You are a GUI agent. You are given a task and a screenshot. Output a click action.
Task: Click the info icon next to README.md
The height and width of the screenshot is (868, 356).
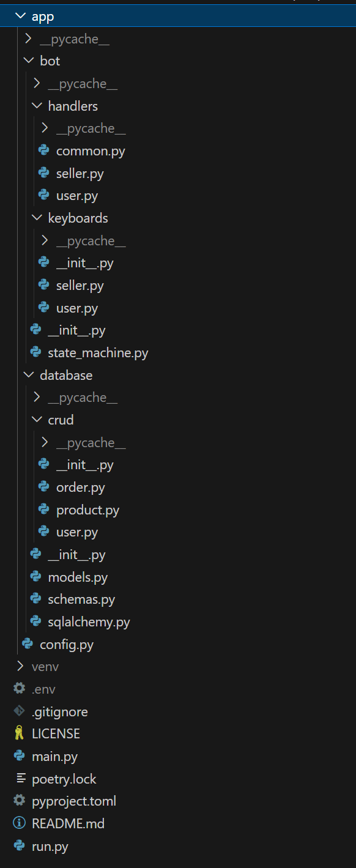pyautogui.click(x=20, y=823)
